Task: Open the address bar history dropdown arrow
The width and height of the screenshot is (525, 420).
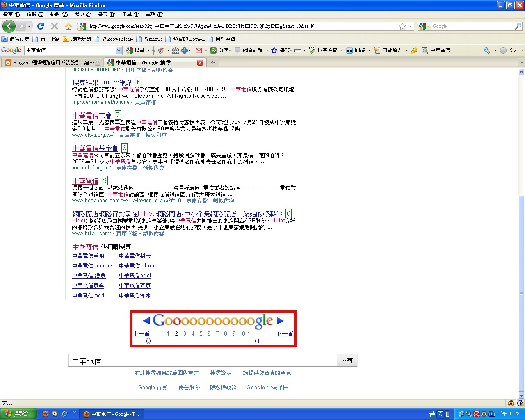Action: pos(411,26)
